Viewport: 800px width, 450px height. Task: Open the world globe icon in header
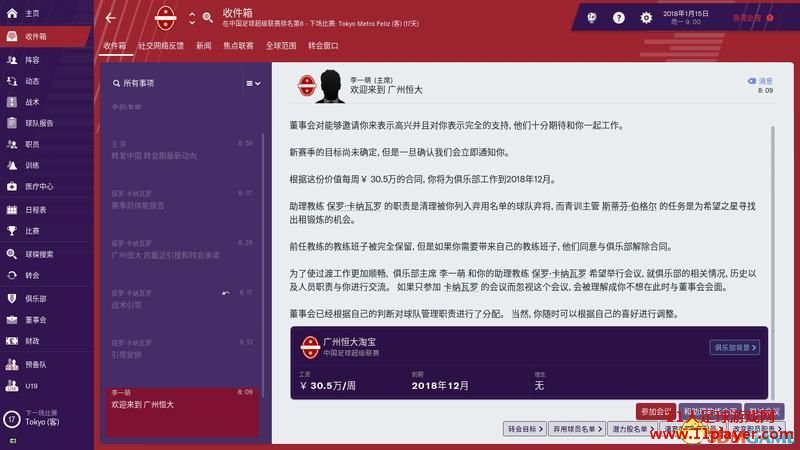(x=592, y=18)
